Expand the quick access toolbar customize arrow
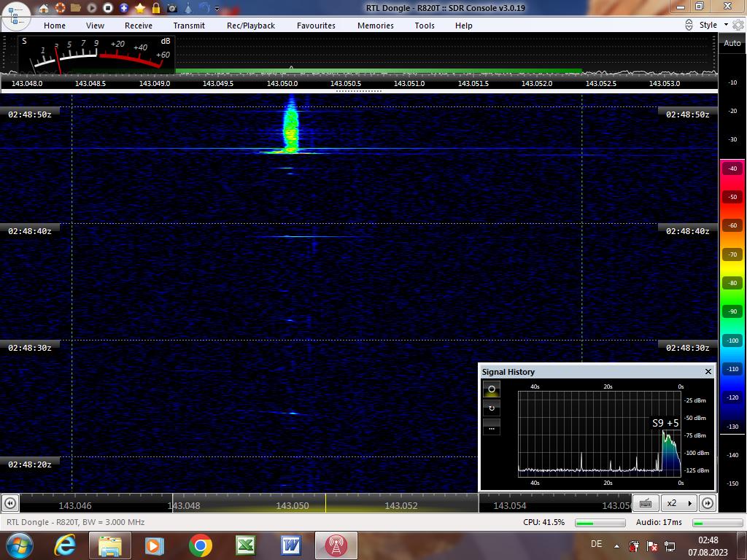 click(x=217, y=8)
